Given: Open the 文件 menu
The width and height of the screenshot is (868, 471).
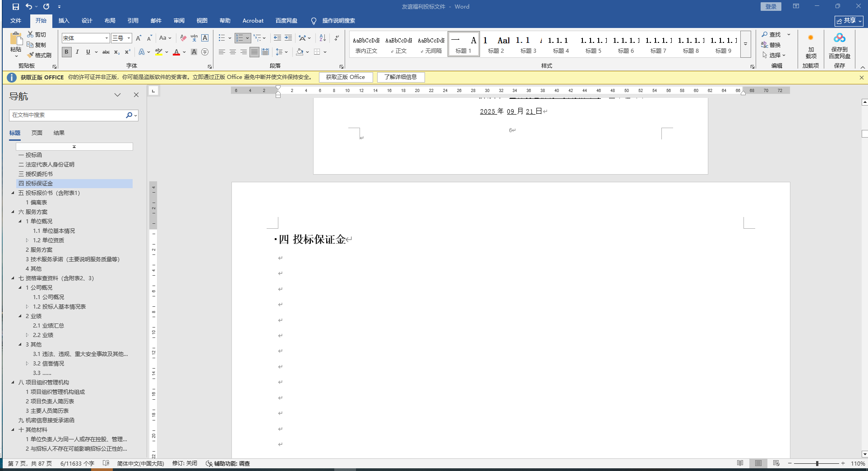Looking at the screenshot, I should coord(16,21).
